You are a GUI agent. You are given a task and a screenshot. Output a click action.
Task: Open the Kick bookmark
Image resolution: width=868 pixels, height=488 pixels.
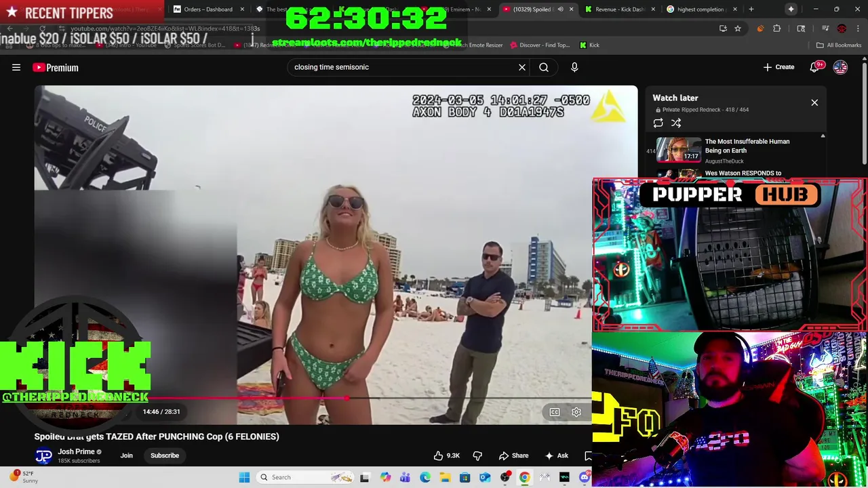[589, 45]
